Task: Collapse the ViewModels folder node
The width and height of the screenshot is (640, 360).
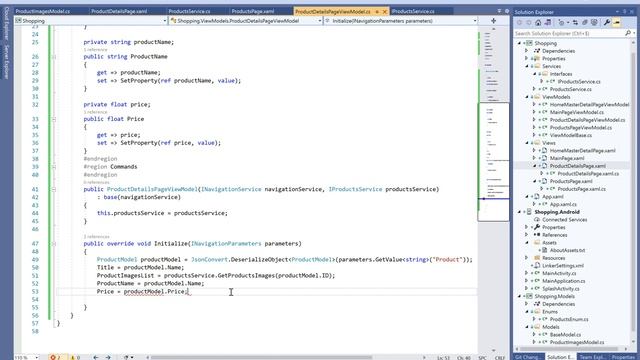Action: 527,97
